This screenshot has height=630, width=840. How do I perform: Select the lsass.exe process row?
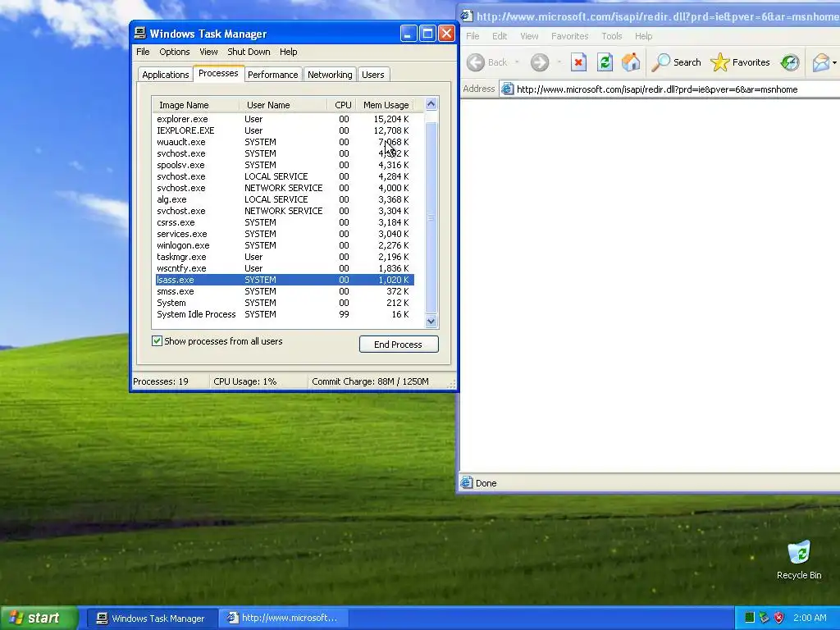coord(285,280)
